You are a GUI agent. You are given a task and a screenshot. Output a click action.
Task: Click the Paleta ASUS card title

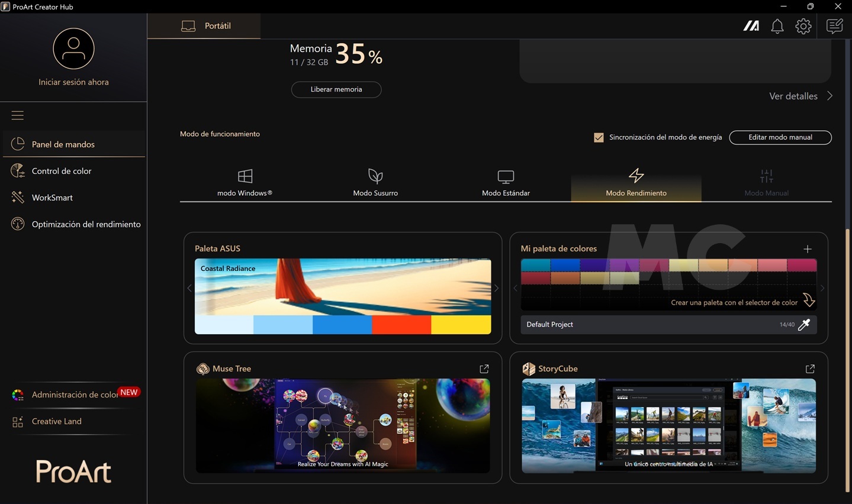(x=217, y=248)
